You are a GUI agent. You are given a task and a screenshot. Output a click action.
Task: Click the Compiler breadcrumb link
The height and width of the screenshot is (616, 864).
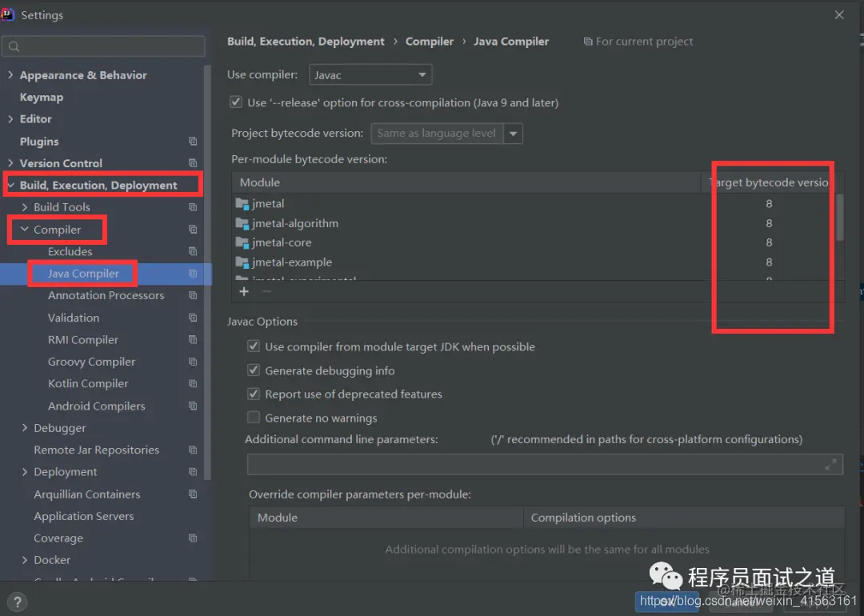430,42
